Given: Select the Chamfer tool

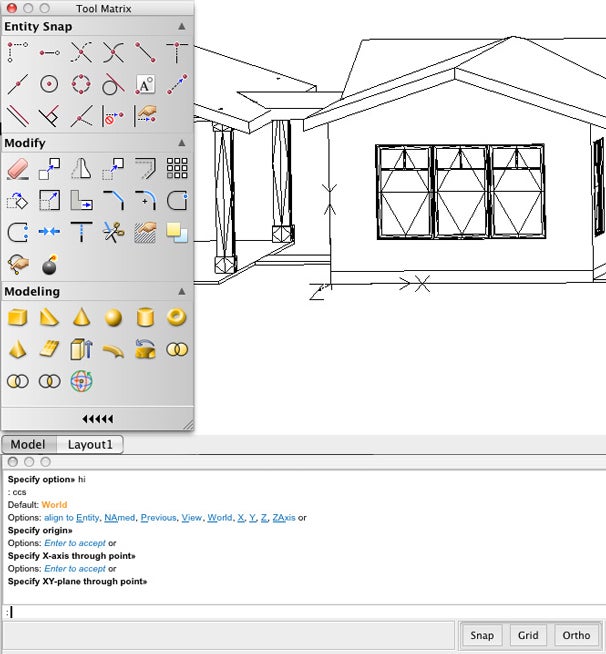Looking at the screenshot, I should tap(113, 201).
